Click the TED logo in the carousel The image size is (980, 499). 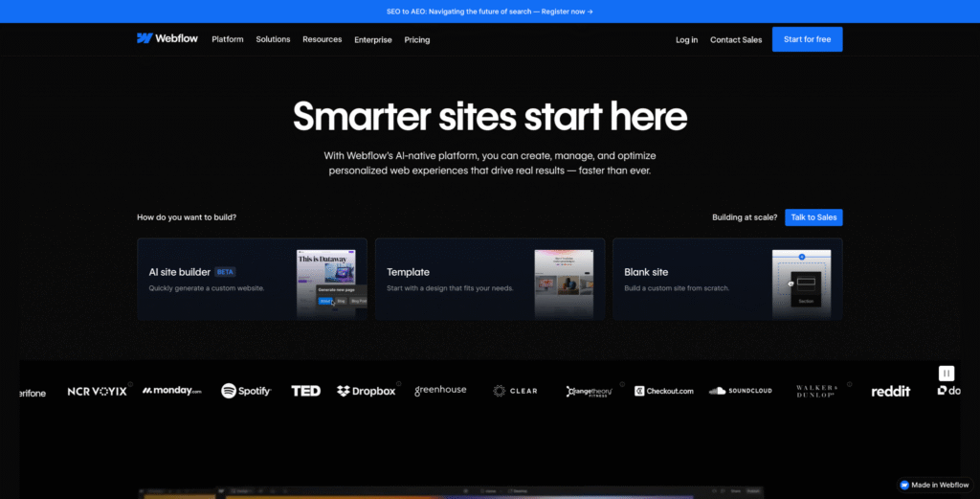pos(305,391)
